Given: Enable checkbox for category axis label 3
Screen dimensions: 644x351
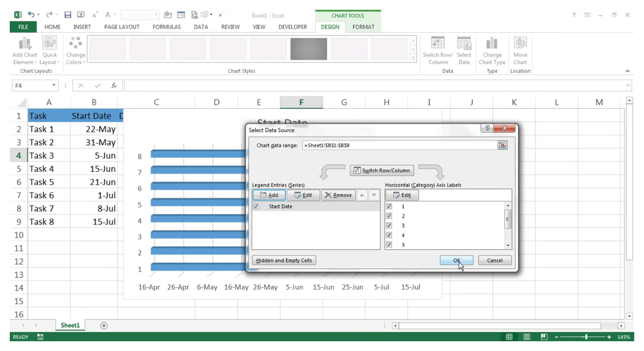Looking at the screenshot, I should [389, 225].
